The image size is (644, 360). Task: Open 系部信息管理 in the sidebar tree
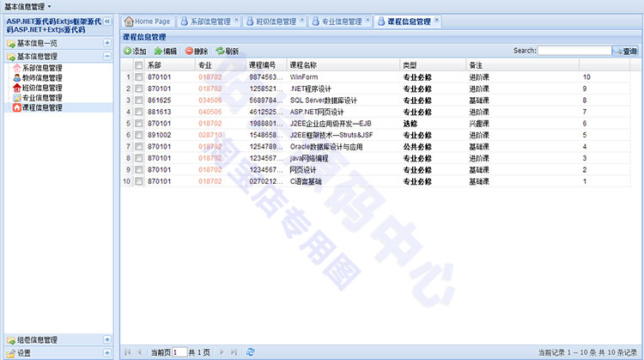(x=41, y=68)
